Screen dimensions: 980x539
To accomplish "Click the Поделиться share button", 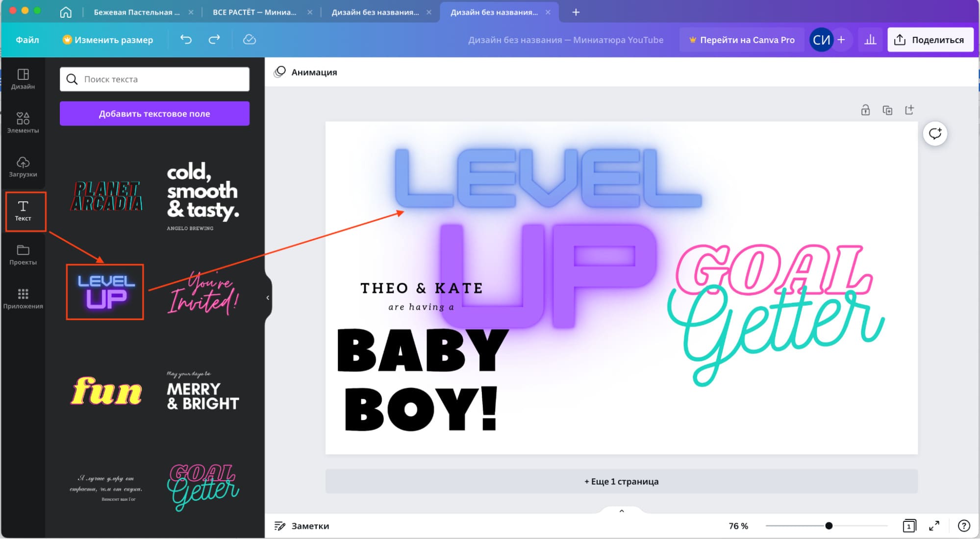I will [x=930, y=40].
